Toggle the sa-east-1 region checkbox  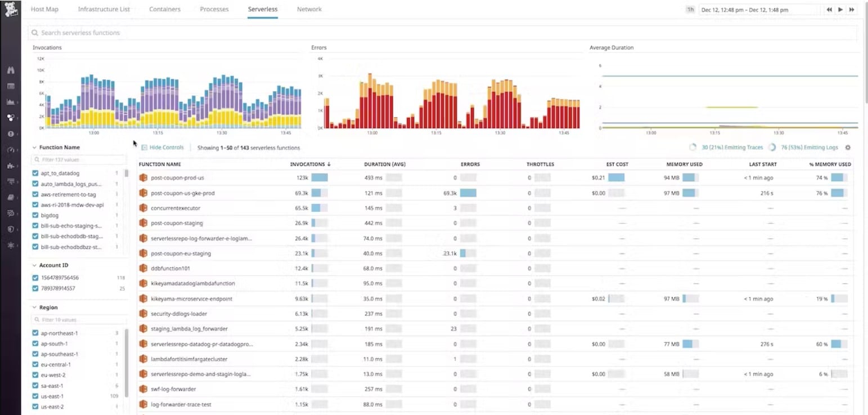[x=35, y=386]
